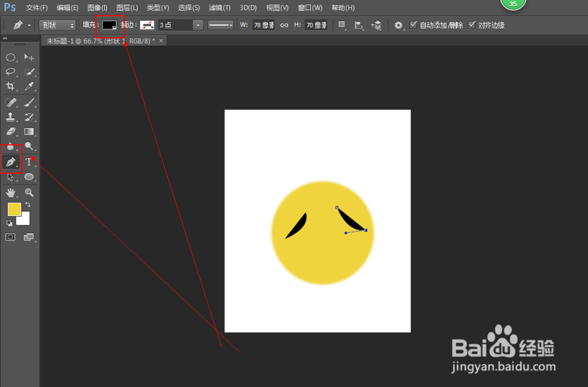Open the 文件(F) menu
Image resolution: width=588 pixels, height=387 pixels.
[x=36, y=8]
